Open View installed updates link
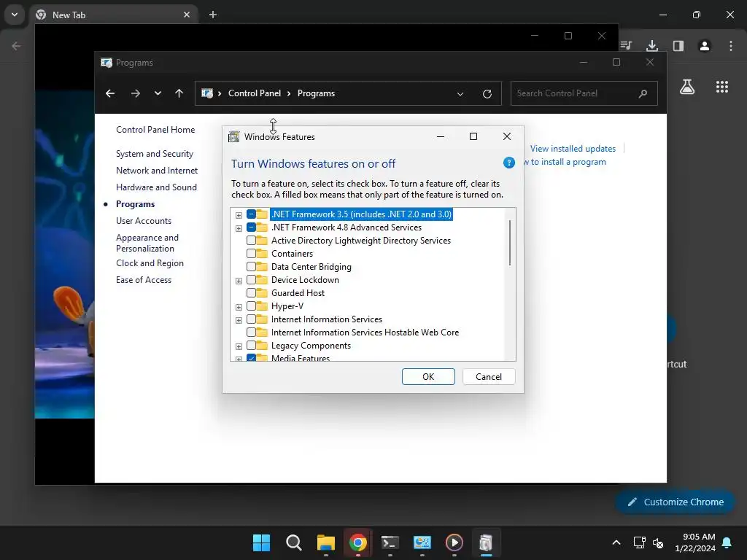The height and width of the screenshot is (560, 747). pyautogui.click(x=573, y=149)
